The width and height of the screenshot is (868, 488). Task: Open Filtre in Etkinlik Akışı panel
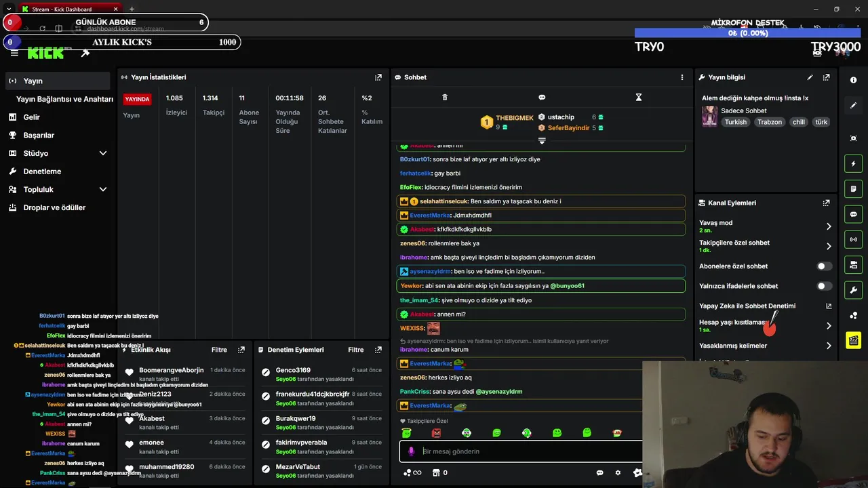(x=219, y=350)
